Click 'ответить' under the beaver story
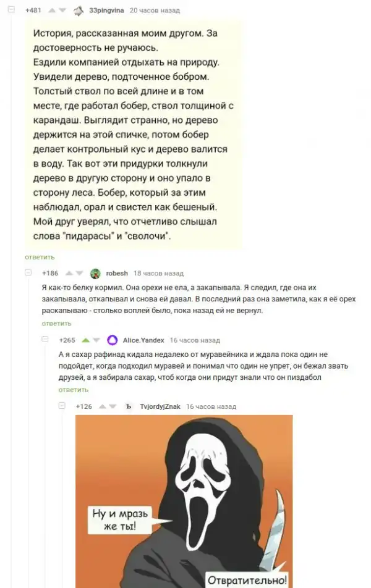Screen dimensions: 371x588 point(40,257)
